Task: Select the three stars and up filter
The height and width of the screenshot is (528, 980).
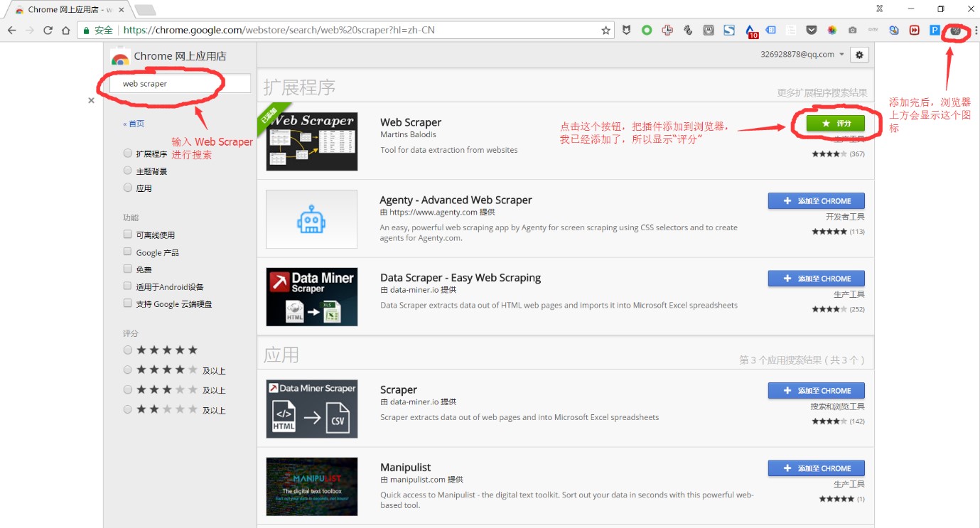Action: 128,389
